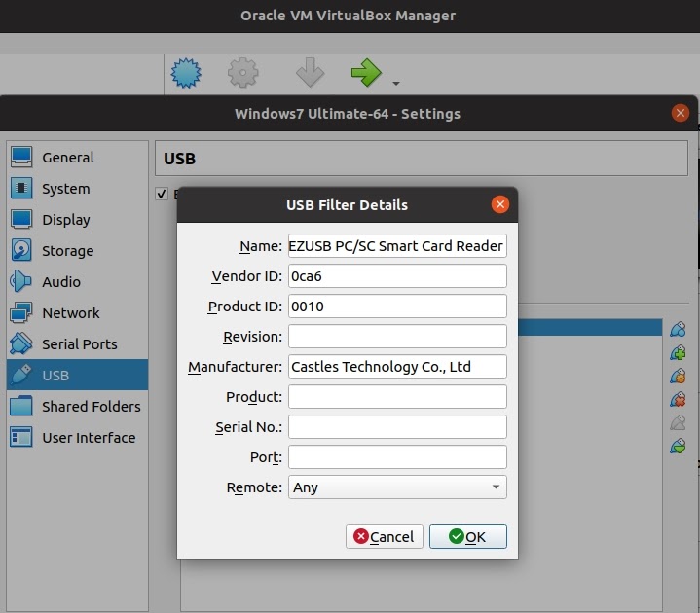This screenshot has width=700, height=613.
Task: Open the Network settings page
Action: coord(77,313)
